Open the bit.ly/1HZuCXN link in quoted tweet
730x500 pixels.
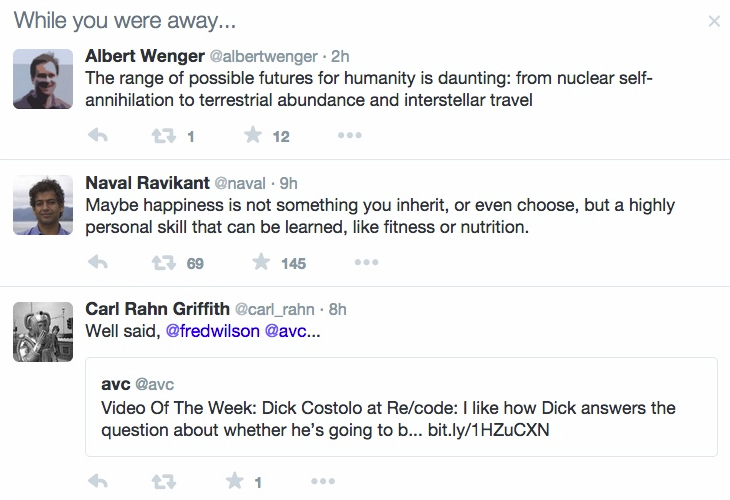488,430
